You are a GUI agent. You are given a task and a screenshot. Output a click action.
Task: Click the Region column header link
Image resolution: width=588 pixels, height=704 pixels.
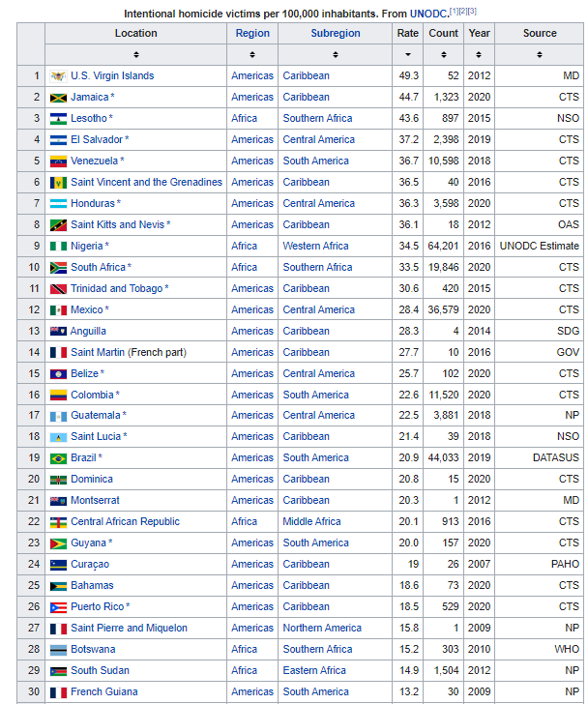click(252, 33)
